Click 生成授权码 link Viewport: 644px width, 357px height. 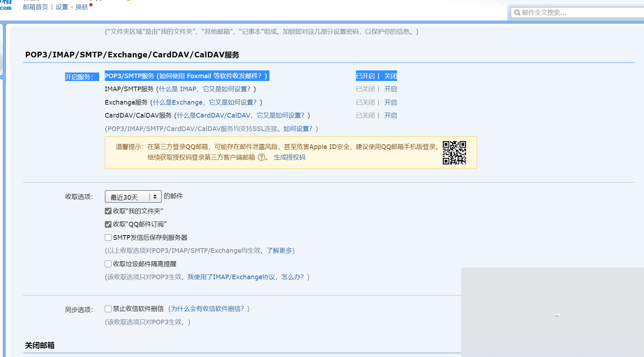(x=289, y=157)
